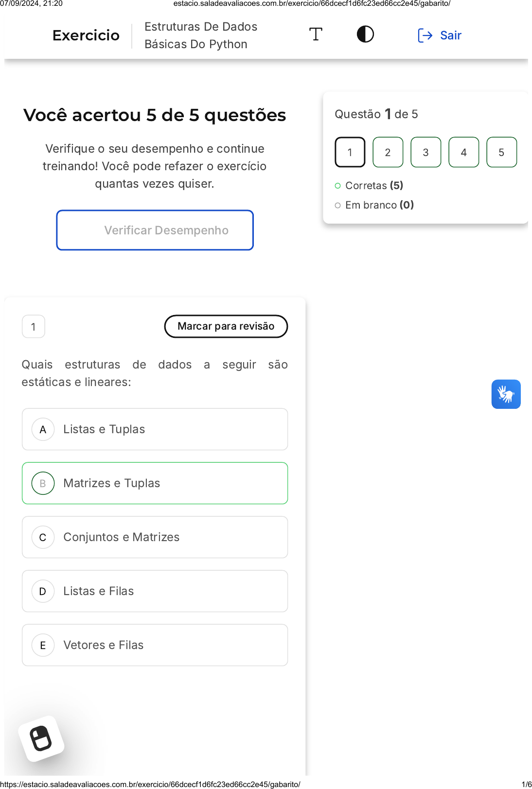Choose option C Conjuntos e Matrizes

[x=155, y=537]
